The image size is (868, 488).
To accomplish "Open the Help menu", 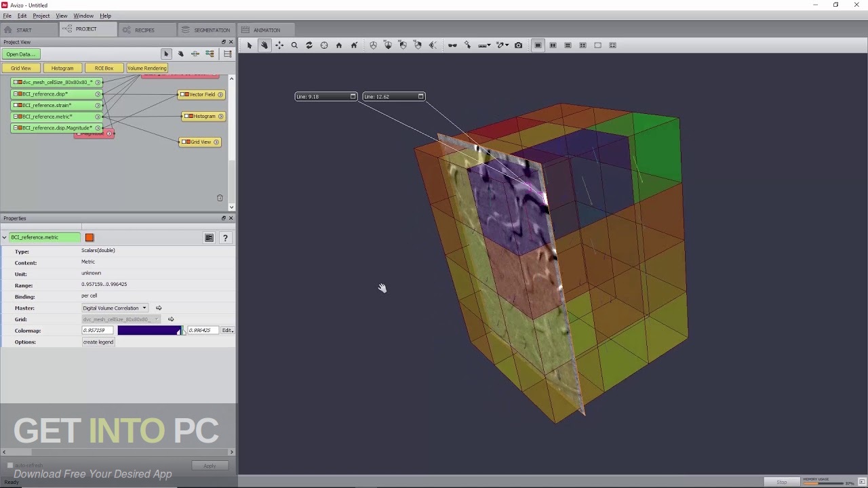I will click(105, 16).
